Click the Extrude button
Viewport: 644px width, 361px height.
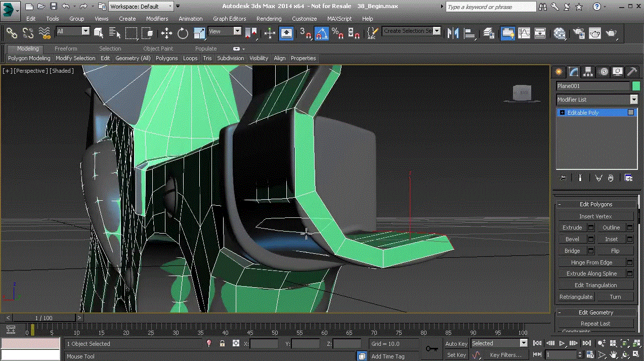pos(572,228)
